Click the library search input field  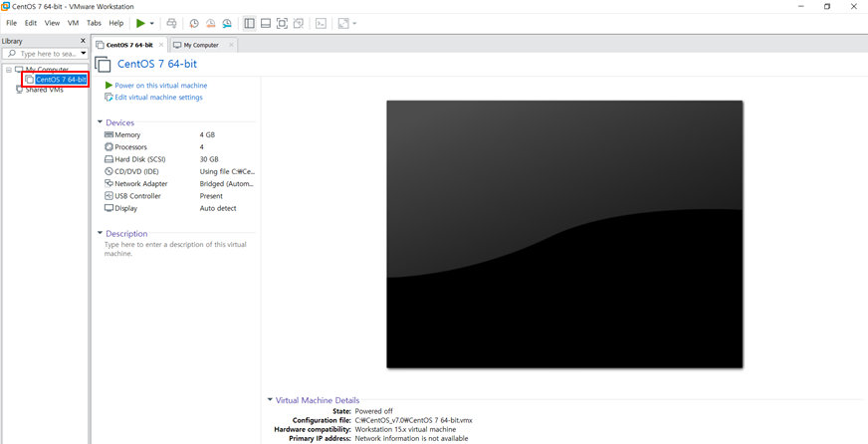pos(47,54)
